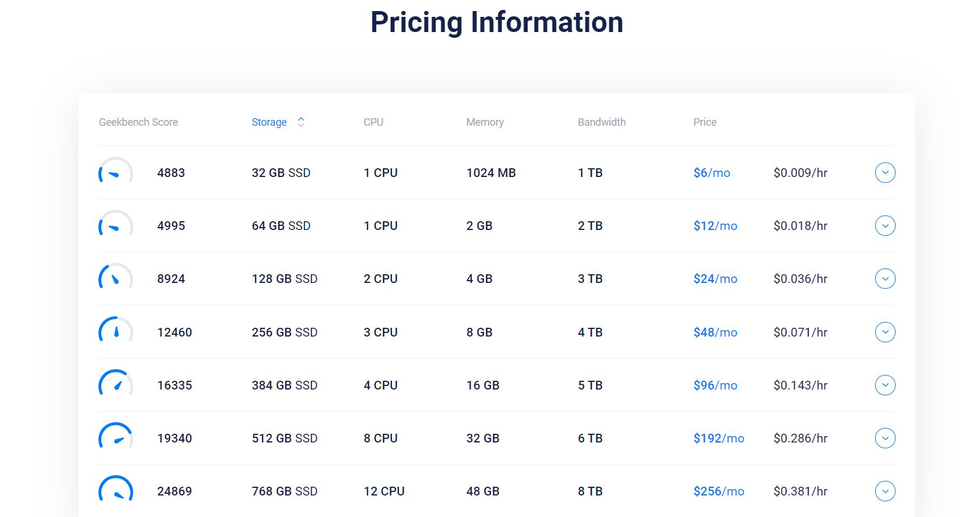This screenshot has width=980, height=517.
Task: Click the $6/mo price link
Action: pyautogui.click(x=712, y=173)
